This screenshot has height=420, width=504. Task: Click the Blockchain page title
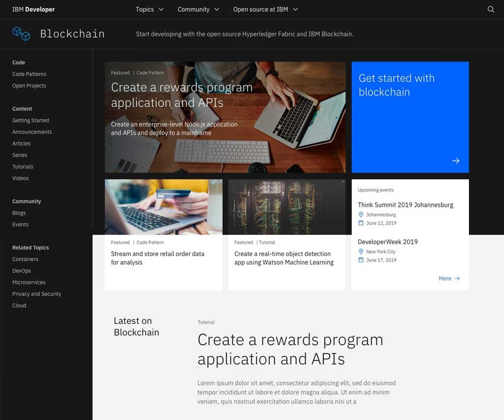click(x=72, y=34)
